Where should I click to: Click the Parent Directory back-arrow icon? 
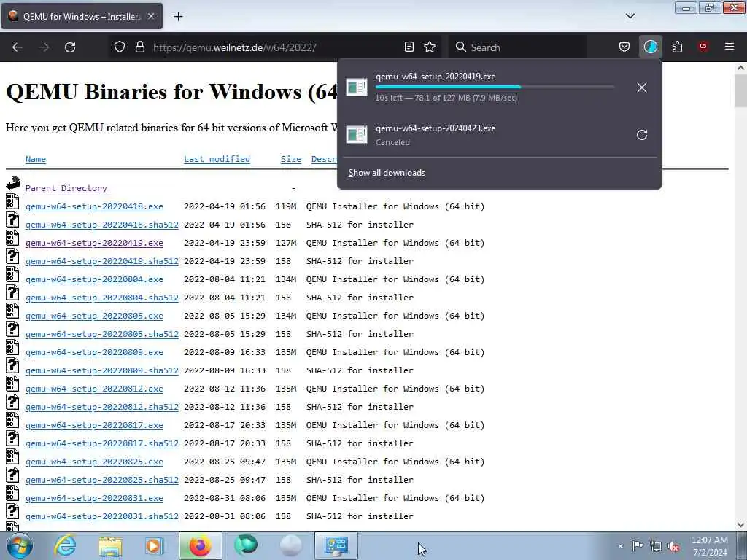[13, 183]
